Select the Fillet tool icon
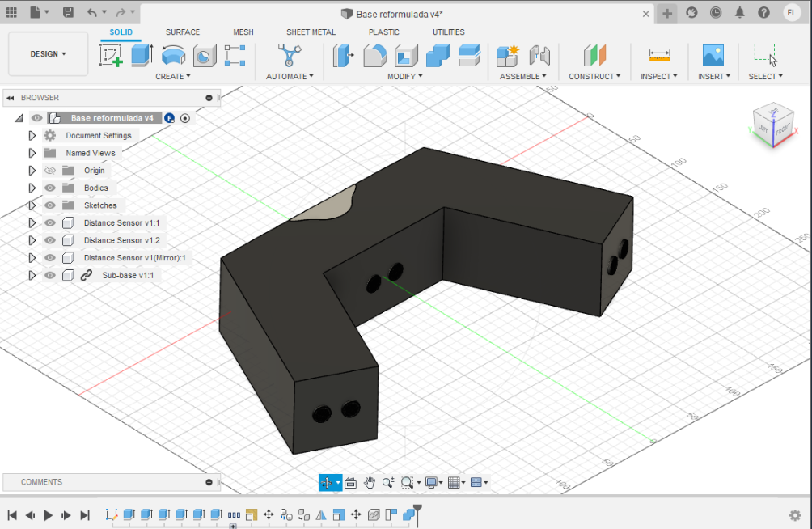This screenshot has height=529, width=812. pos(375,56)
